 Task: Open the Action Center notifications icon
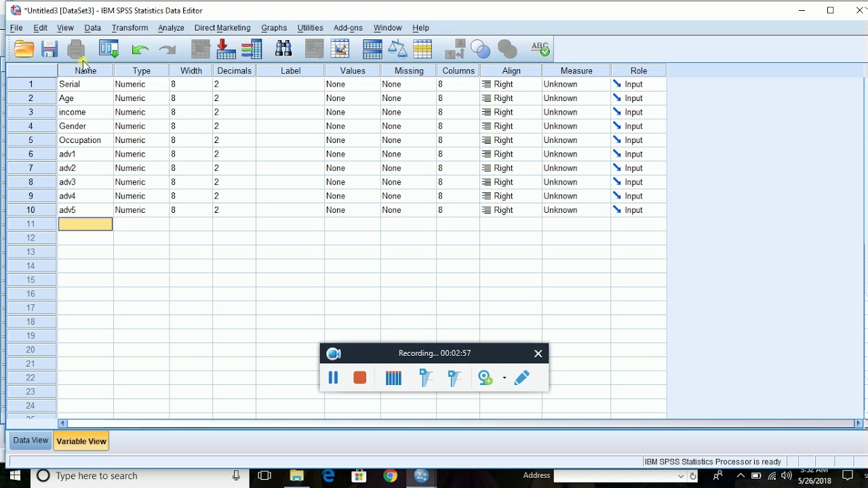(847, 476)
